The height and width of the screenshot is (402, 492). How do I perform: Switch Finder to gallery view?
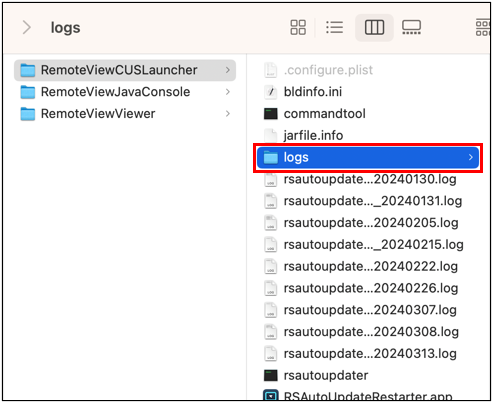coord(411,27)
